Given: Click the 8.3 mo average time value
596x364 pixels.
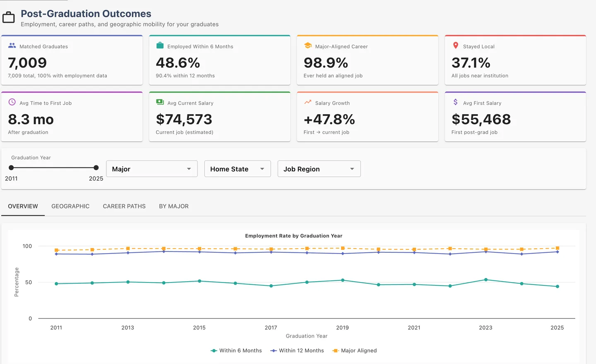Looking at the screenshot, I should (31, 119).
